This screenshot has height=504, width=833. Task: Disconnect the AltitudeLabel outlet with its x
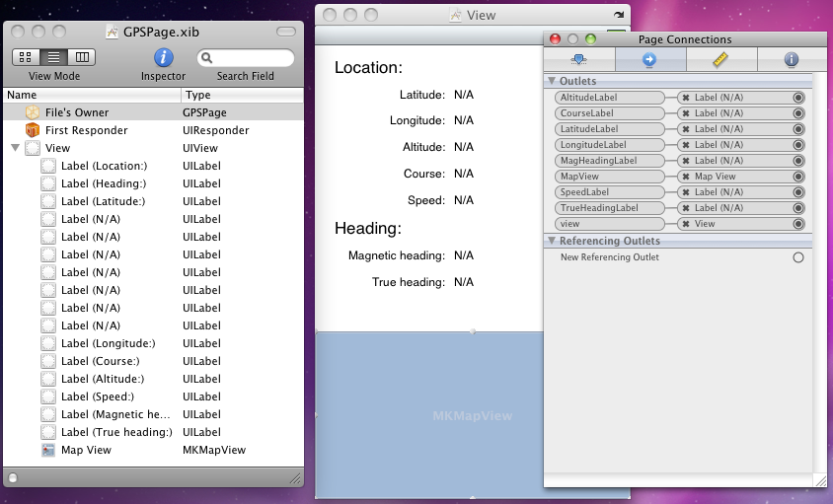686,98
